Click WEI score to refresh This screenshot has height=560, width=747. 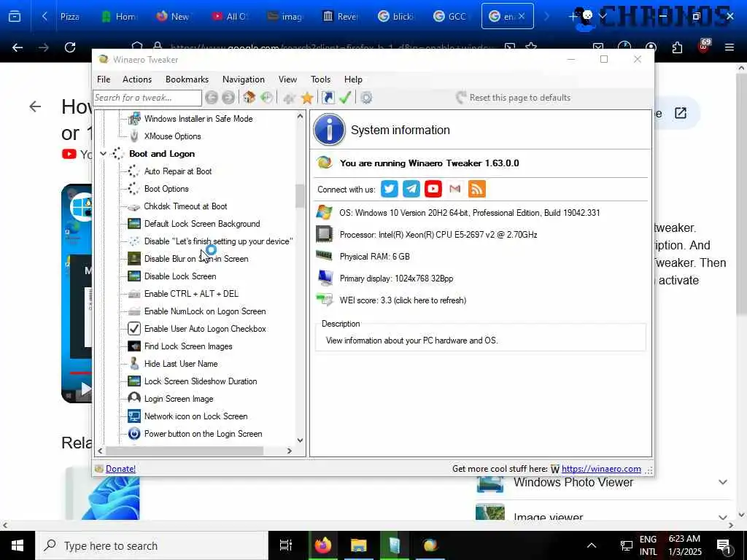pos(403,300)
